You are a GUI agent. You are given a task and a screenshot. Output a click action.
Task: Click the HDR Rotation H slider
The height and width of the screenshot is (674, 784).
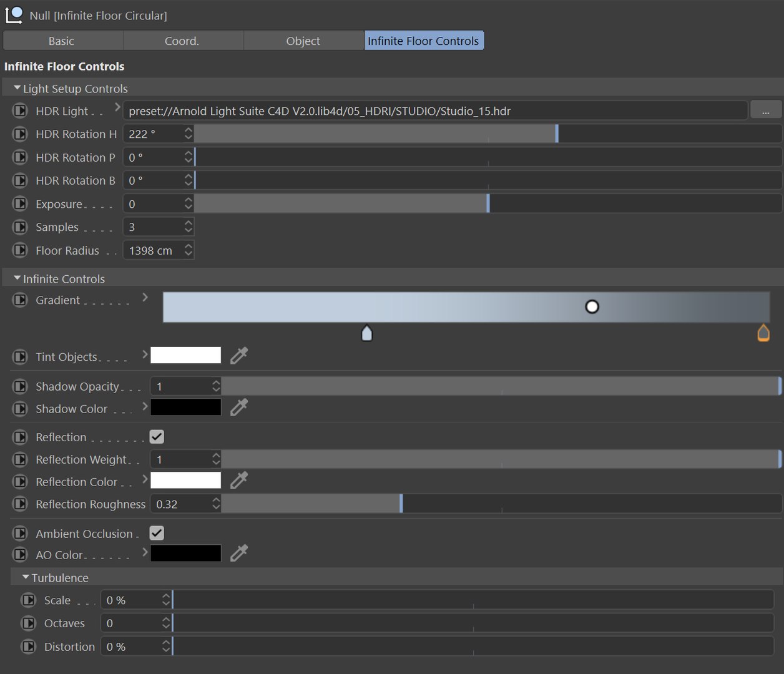point(488,134)
